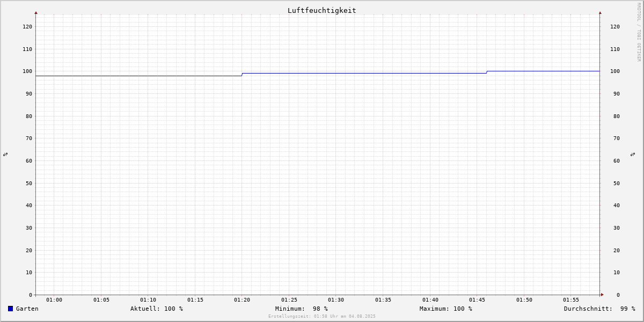Click the chart title Luftfeuchtigkeit
The width and height of the screenshot is (644, 322).
(x=322, y=10)
